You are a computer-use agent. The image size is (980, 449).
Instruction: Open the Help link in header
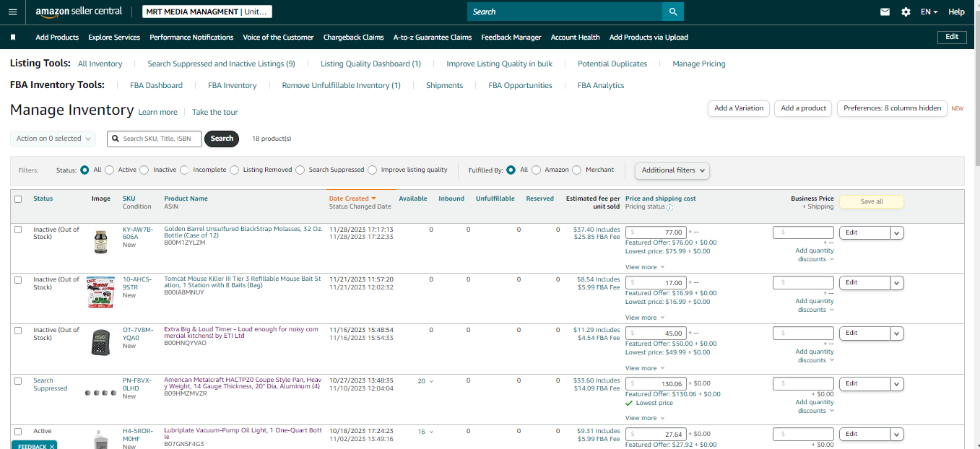(956, 12)
